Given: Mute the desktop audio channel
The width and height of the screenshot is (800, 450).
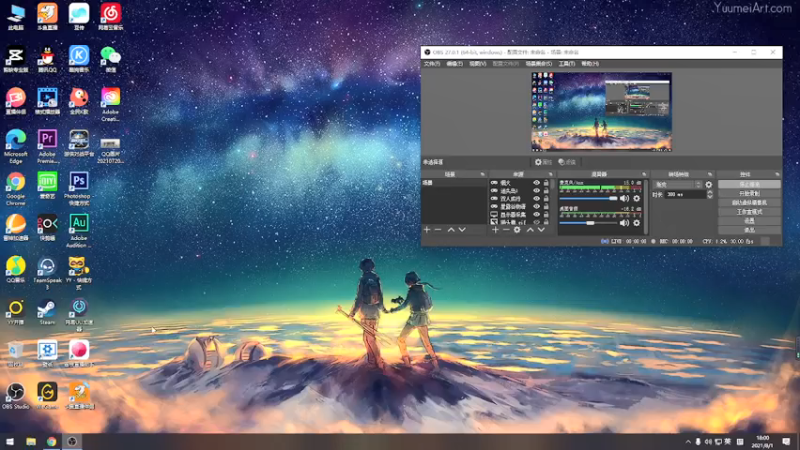Looking at the screenshot, I should [x=624, y=223].
